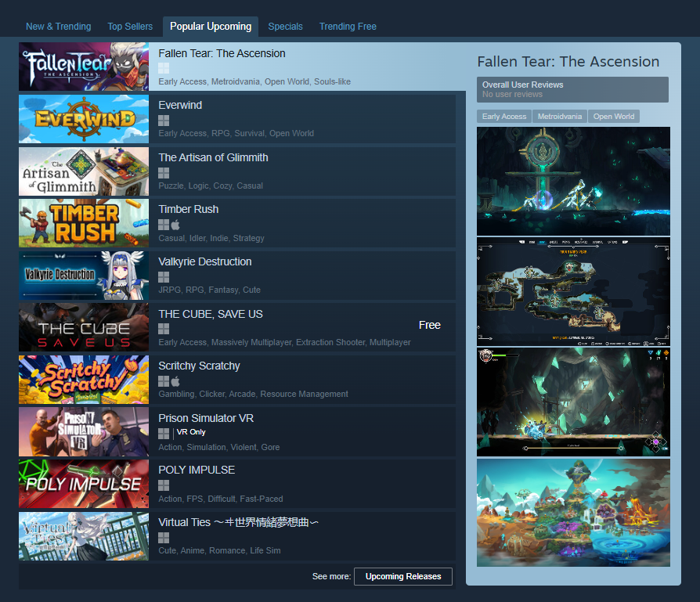
Task: Open THE CUBE SAVE US capsule image
Action: coord(84,327)
